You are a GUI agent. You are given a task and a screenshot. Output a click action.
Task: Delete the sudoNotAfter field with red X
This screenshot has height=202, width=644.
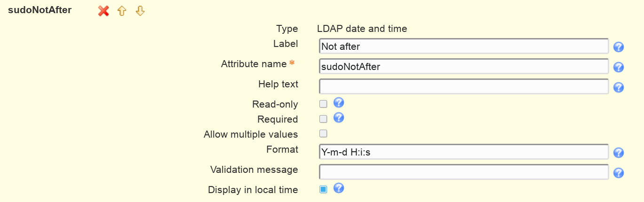tap(103, 11)
